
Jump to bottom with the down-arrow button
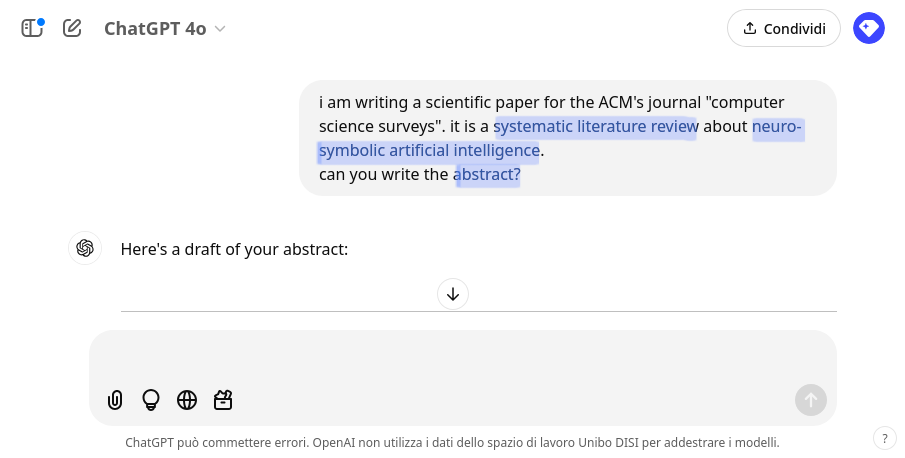pyautogui.click(x=453, y=294)
